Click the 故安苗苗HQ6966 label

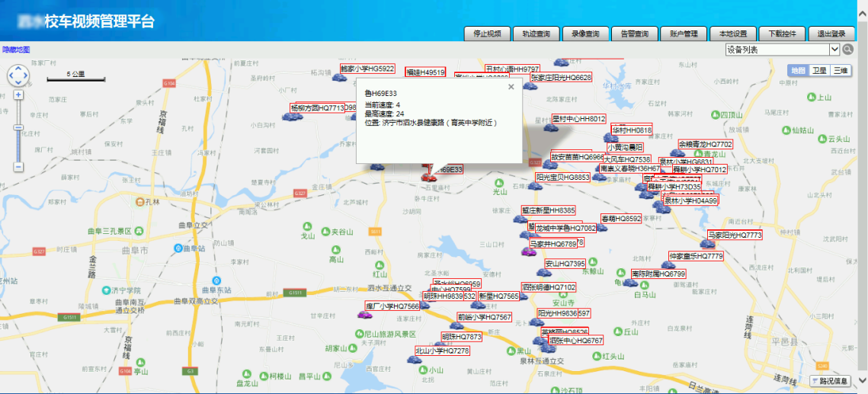click(x=578, y=157)
